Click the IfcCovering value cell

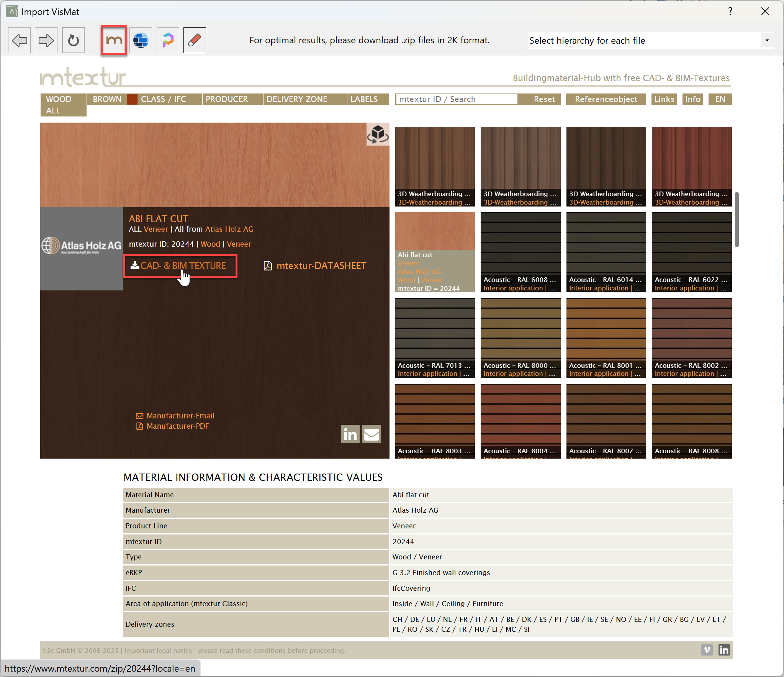click(561, 588)
